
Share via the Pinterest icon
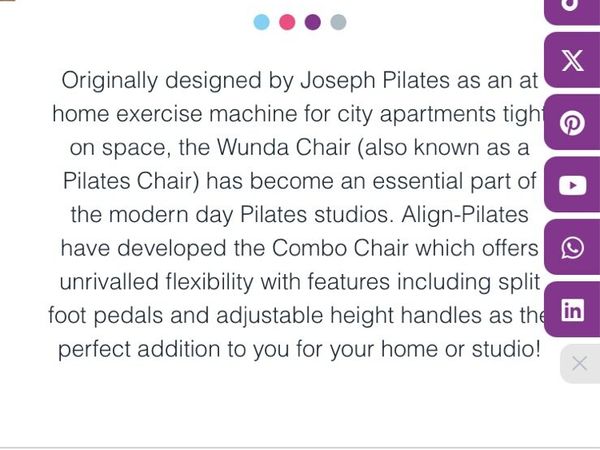(572, 123)
